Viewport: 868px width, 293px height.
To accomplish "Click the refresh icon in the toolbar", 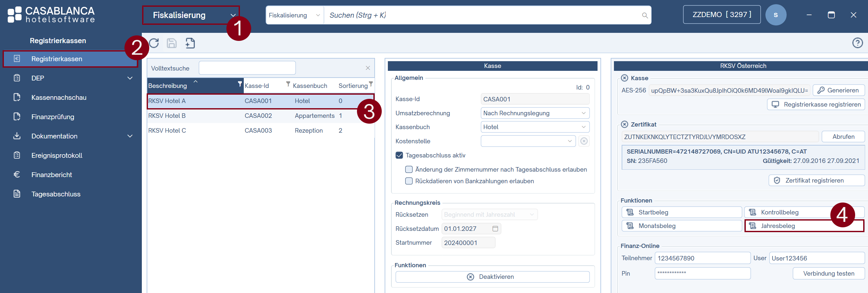I will pos(154,43).
